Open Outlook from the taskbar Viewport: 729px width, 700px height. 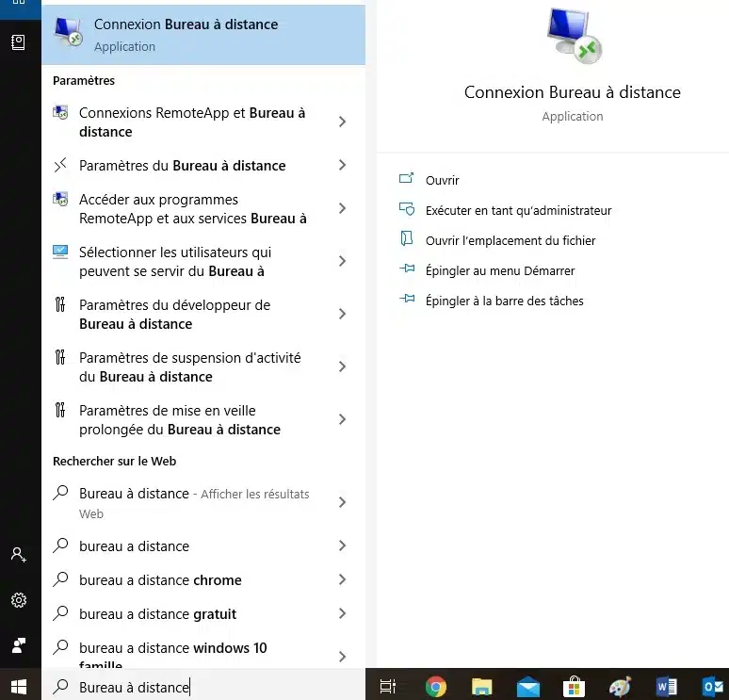click(x=713, y=687)
